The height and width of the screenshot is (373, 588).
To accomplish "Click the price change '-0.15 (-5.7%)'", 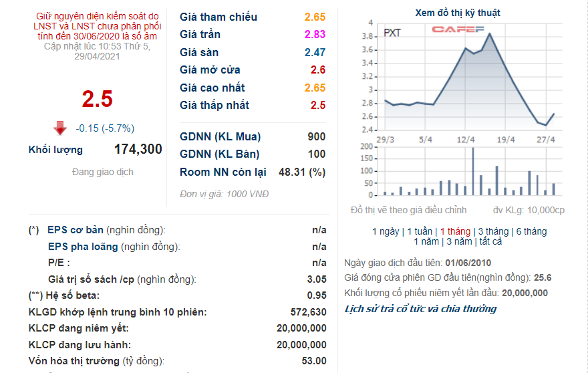I will pyautogui.click(x=105, y=128).
